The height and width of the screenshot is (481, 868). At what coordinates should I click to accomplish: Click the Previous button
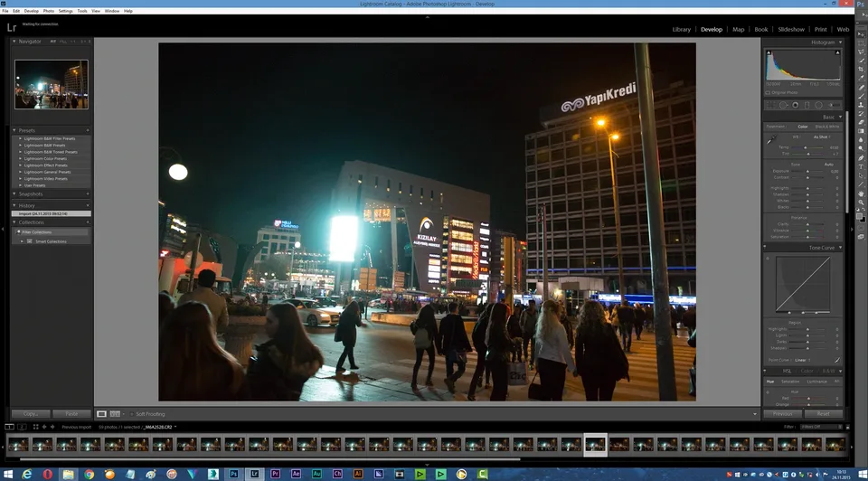pos(783,414)
